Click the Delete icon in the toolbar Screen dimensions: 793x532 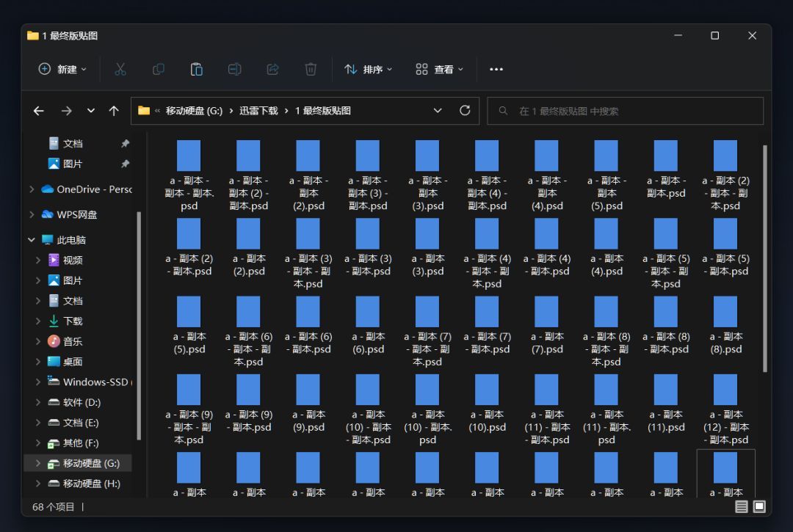[311, 69]
